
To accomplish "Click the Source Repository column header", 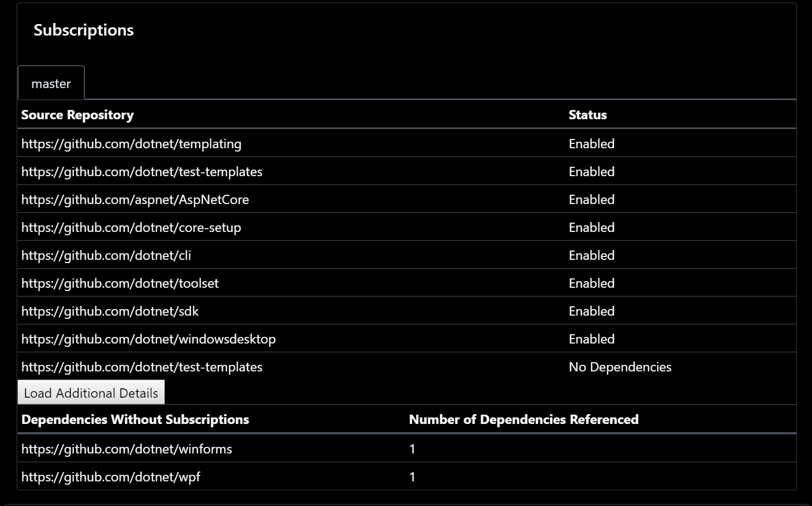I will [77, 115].
